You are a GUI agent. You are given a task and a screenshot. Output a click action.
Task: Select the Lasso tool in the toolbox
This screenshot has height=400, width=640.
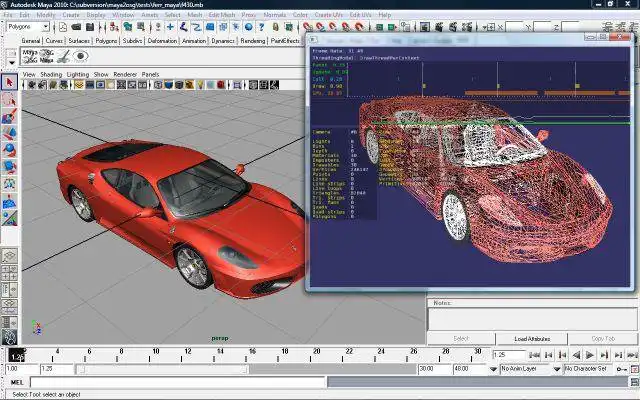click(x=9, y=99)
